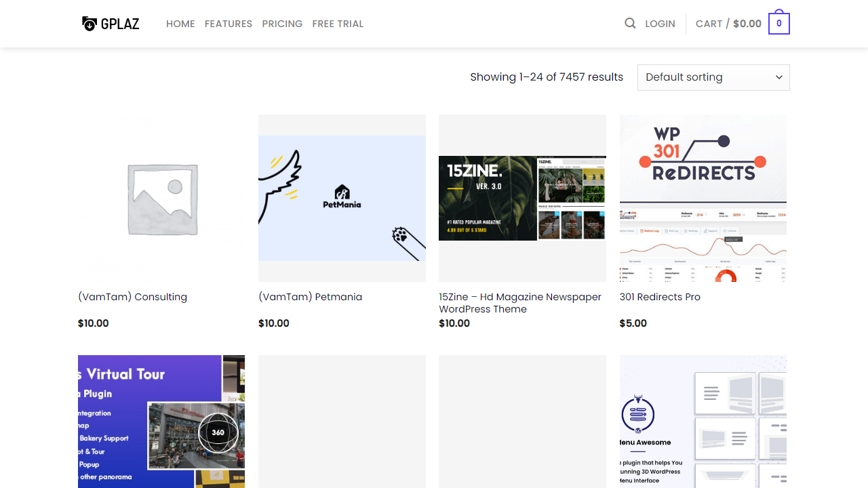Open the WP 301 Redirects product image
Image resolution: width=868 pixels, height=488 pixels.
pos(703,198)
